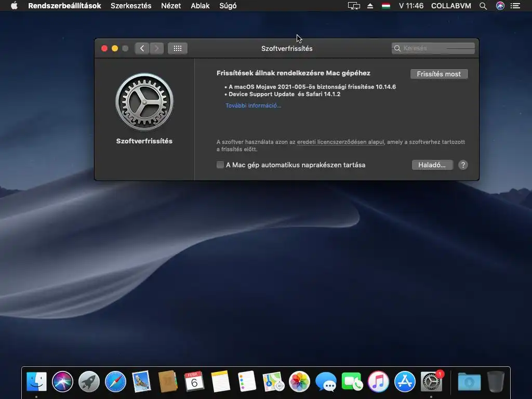Open Messages chat bubbles in Dock
This screenshot has height=399, width=532.
(x=326, y=382)
